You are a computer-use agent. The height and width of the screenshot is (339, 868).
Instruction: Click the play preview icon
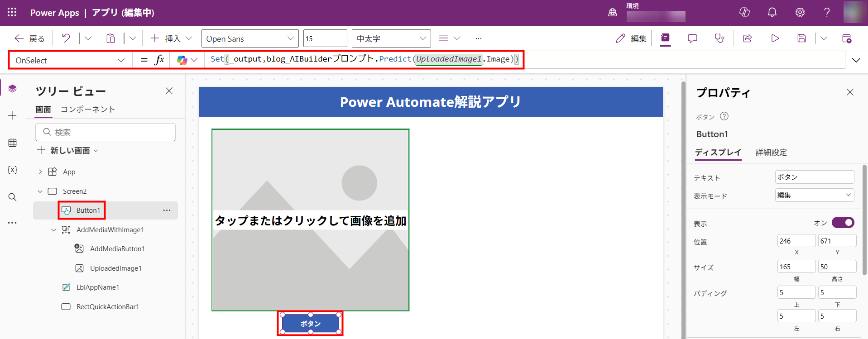775,38
